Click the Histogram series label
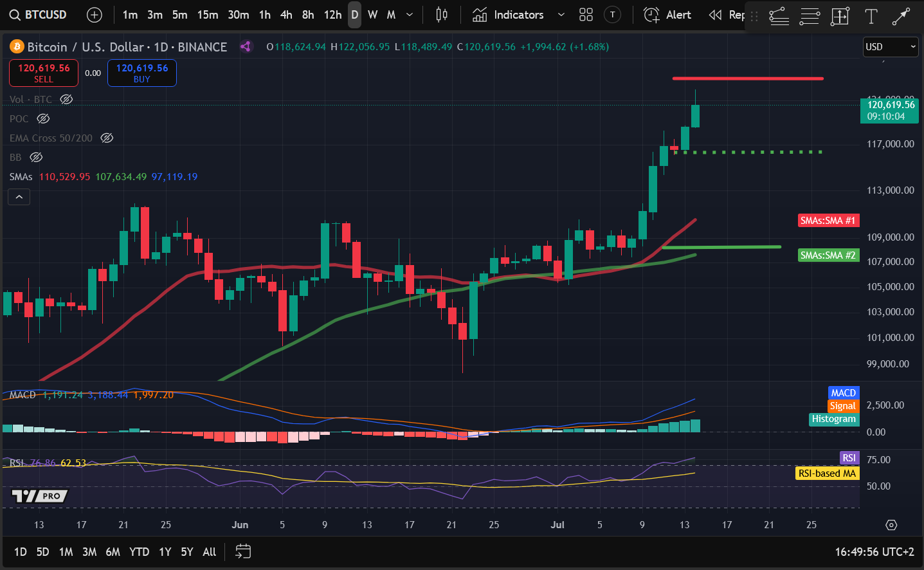 pyautogui.click(x=833, y=419)
